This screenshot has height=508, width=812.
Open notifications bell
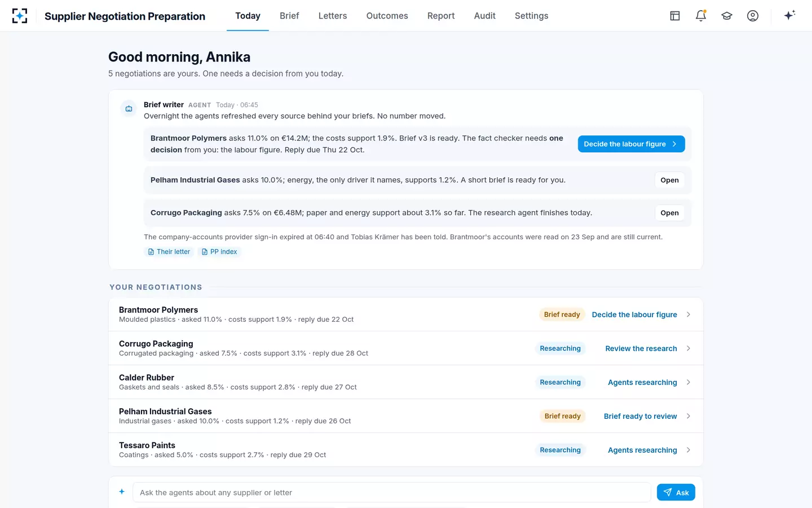click(x=701, y=16)
